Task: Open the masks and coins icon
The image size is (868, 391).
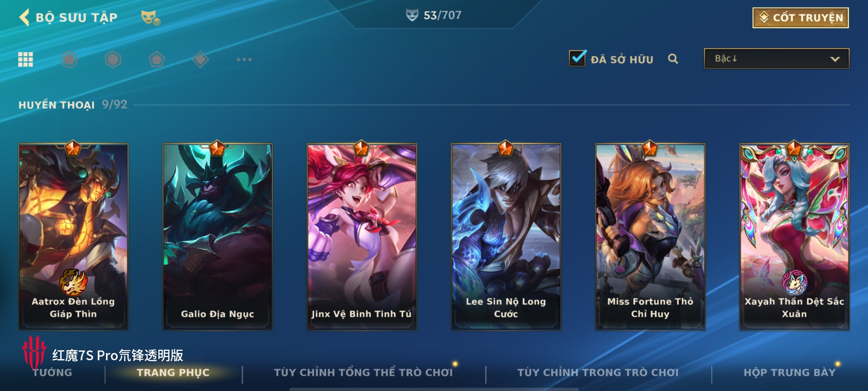Action: [150, 18]
